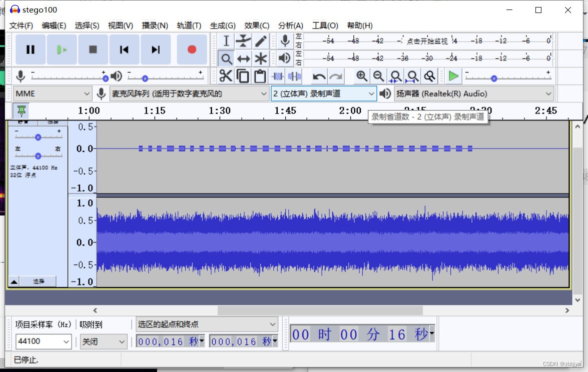Click the vertical scrollbar down arrow
This screenshot has height=372, width=588.
point(577,300)
